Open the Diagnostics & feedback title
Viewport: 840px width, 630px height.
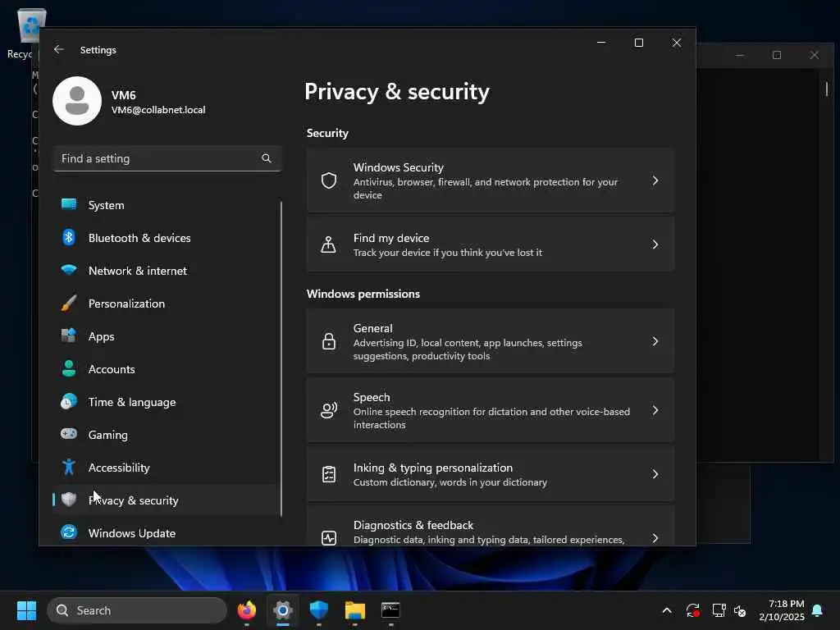coord(413,525)
